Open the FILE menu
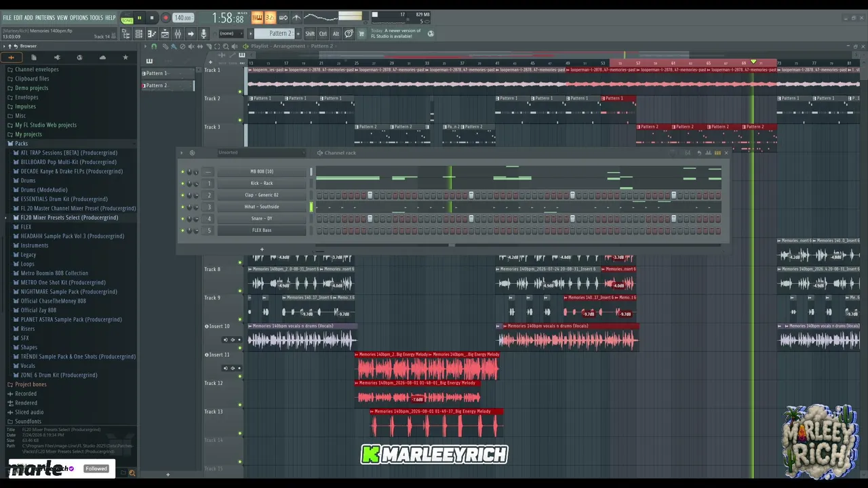 coord(7,18)
